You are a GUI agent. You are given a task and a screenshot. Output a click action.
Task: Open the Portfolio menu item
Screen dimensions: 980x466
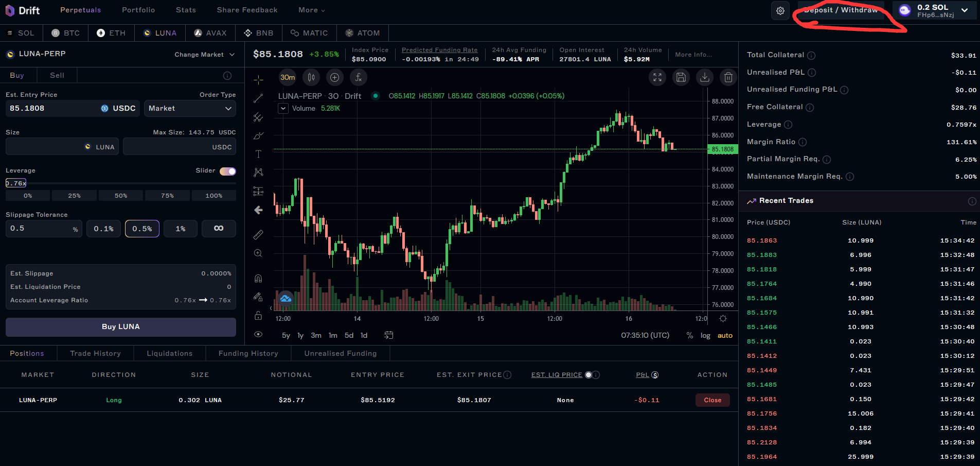(138, 10)
